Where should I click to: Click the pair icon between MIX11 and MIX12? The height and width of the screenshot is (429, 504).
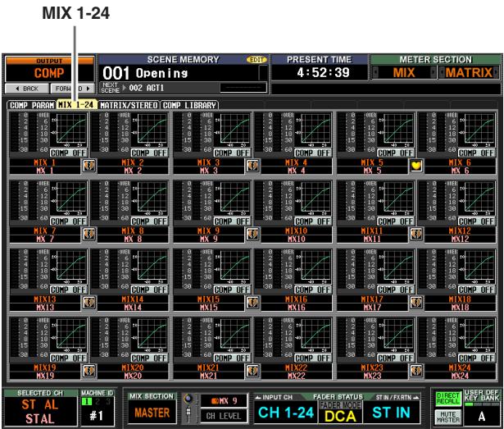tap(416, 235)
